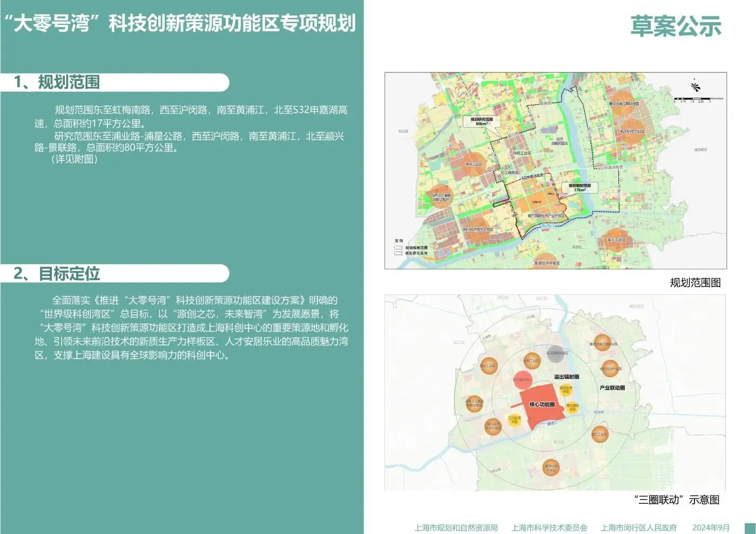The image size is (756, 534).
Task: Click the 上海市规划和自然资源局 footer text
Action: tap(456, 528)
